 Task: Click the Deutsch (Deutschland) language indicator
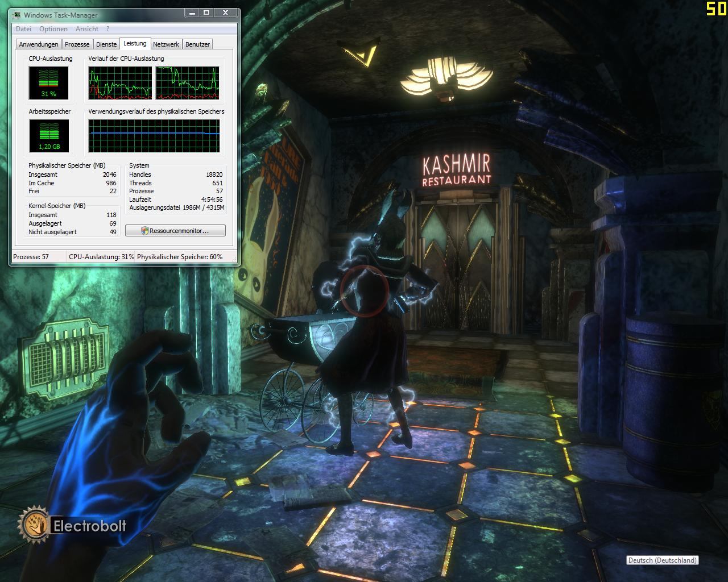(x=662, y=560)
